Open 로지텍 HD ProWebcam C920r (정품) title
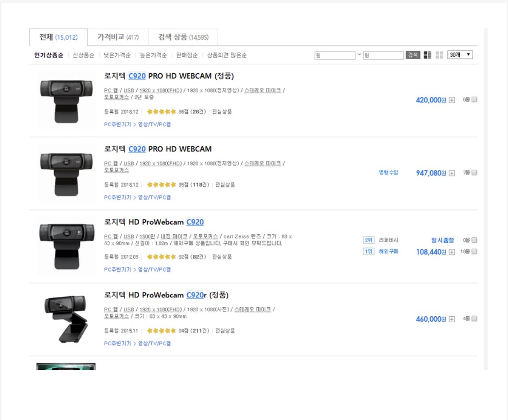Viewport: 508px width, 420px height. click(x=166, y=295)
